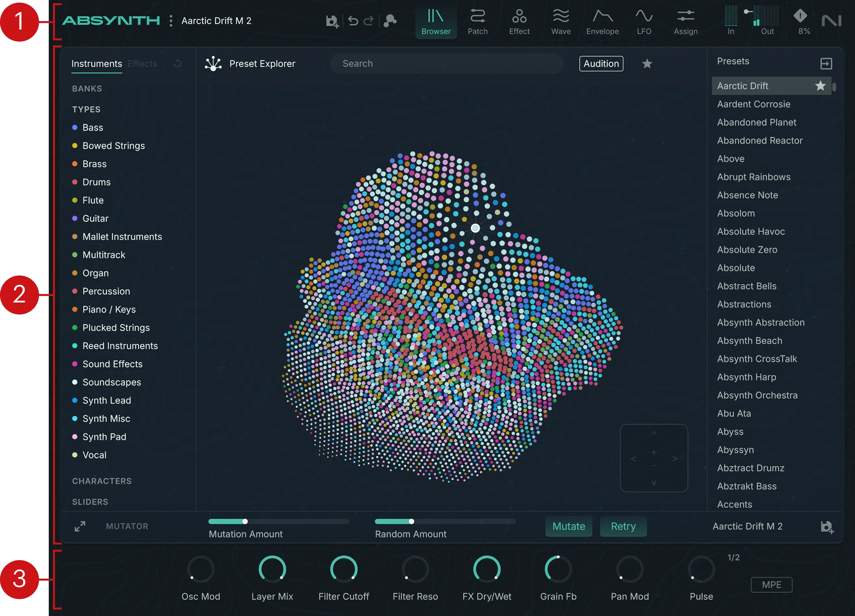
Task: Click the Native Instruments logo
Action: [x=831, y=21]
